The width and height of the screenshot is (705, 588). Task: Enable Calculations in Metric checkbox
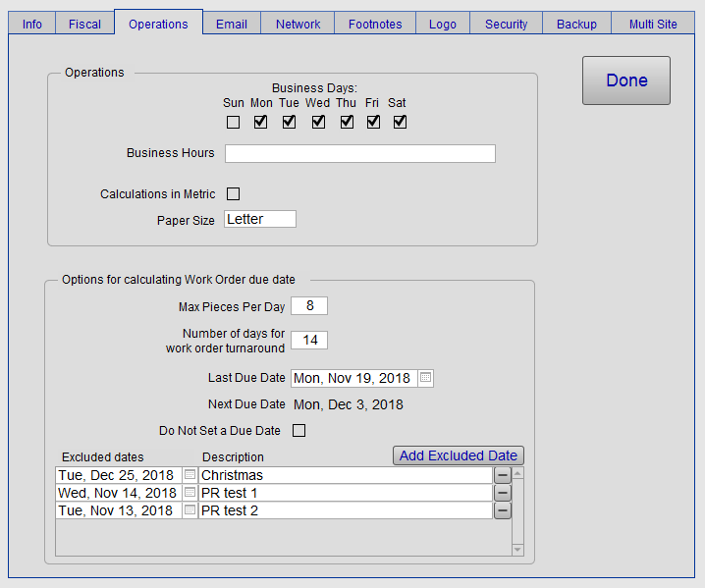233,193
